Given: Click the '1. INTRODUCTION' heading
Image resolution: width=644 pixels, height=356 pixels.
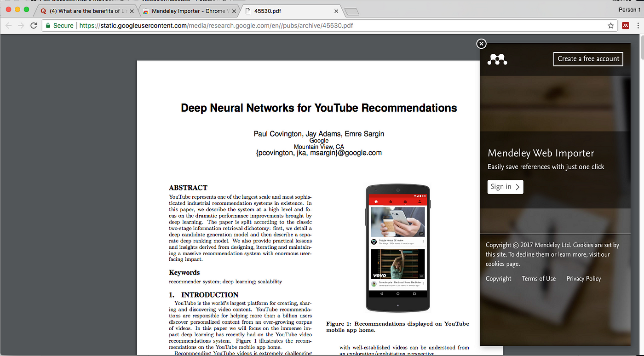Looking at the screenshot, I should coord(204,295).
